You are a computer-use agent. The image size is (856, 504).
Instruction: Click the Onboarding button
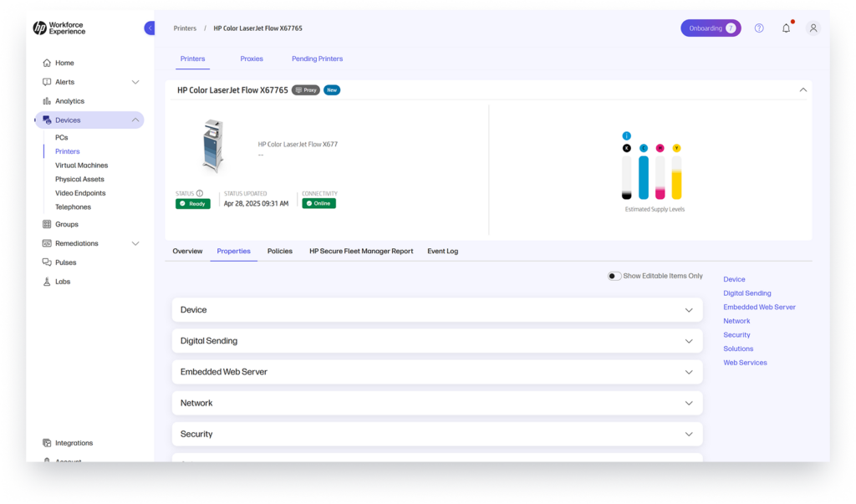[x=711, y=28]
